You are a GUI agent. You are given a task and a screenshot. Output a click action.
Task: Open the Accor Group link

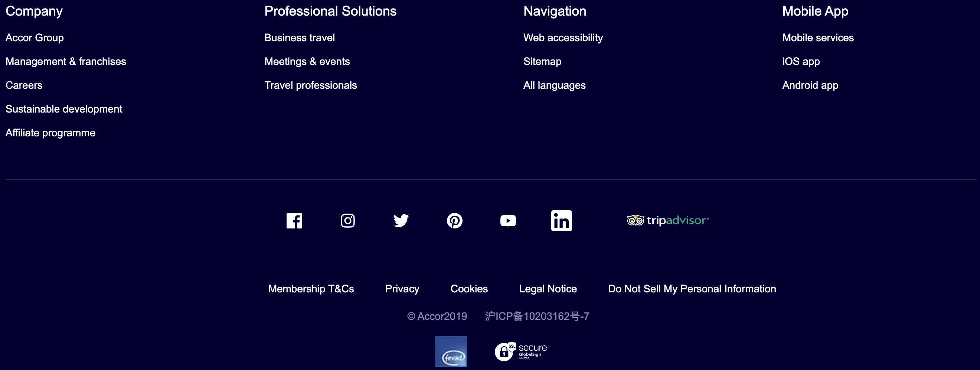[35, 38]
